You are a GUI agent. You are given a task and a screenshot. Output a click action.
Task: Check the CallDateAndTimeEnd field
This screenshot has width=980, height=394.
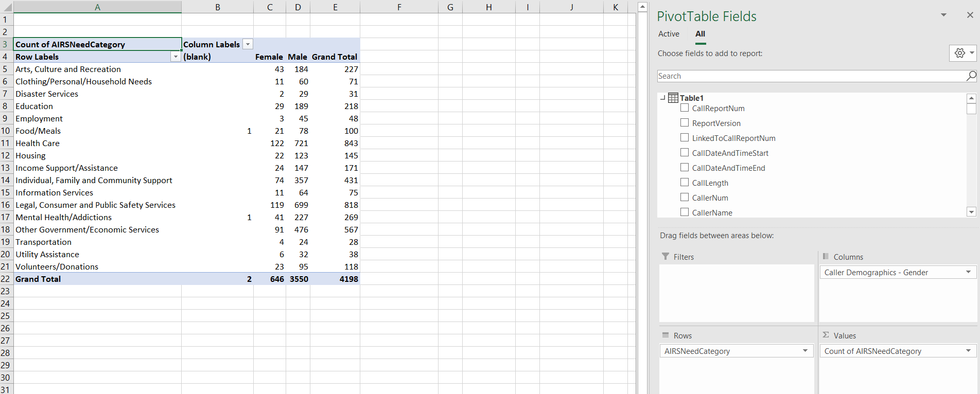pos(685,168)
